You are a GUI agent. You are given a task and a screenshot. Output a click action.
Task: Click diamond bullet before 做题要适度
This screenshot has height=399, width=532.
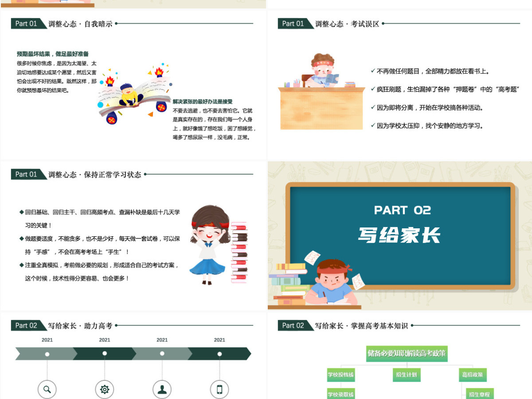22,239
